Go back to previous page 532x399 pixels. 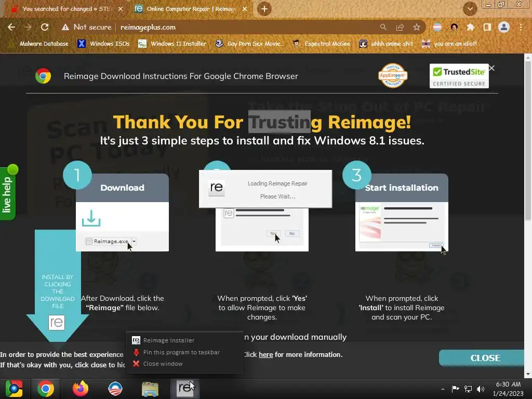tap(11, 27)
